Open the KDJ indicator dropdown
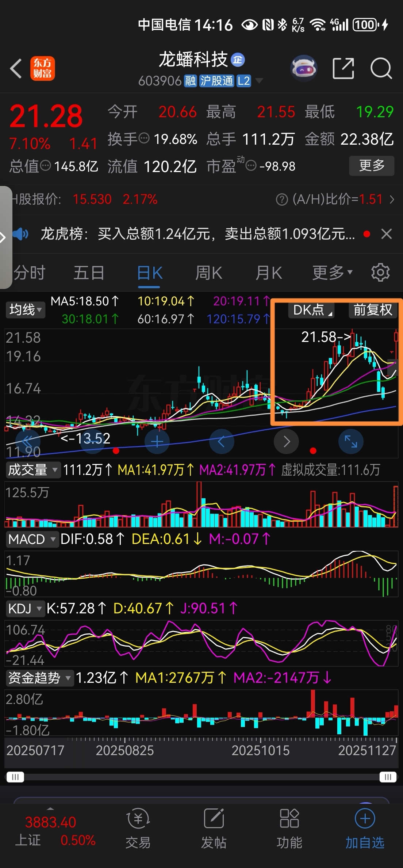 25,609
